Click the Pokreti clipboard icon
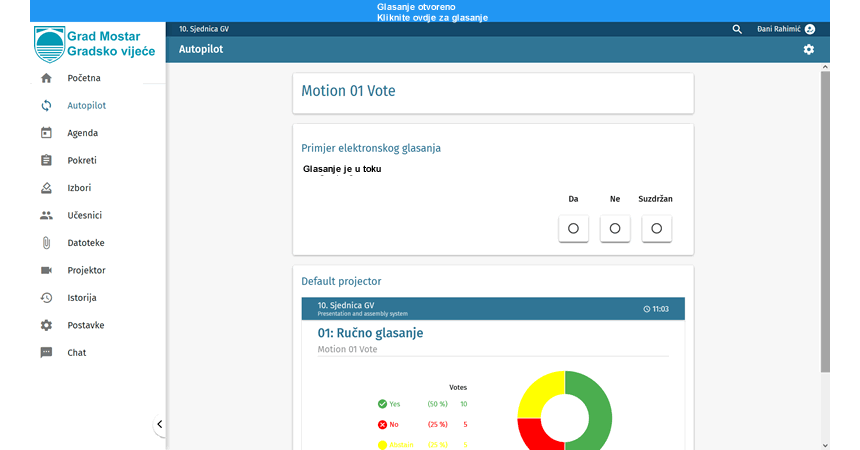860x450 pixels. point(46,160)
